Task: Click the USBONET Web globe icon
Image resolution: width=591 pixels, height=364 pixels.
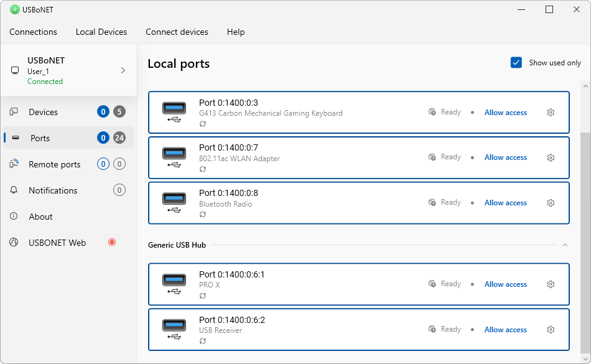Action: pos(14,243)
